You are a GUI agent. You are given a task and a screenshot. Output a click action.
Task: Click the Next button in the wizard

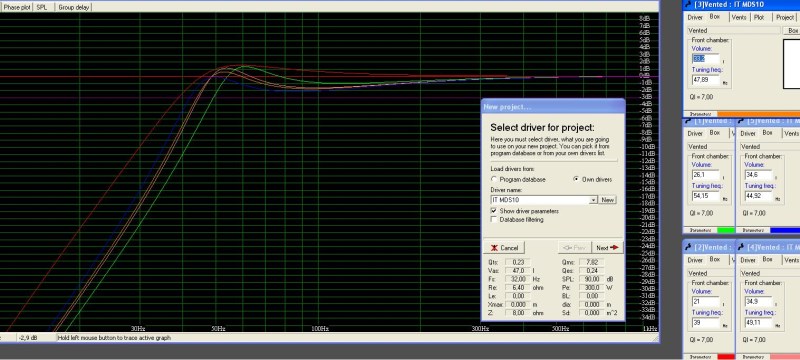coord(608,248)
